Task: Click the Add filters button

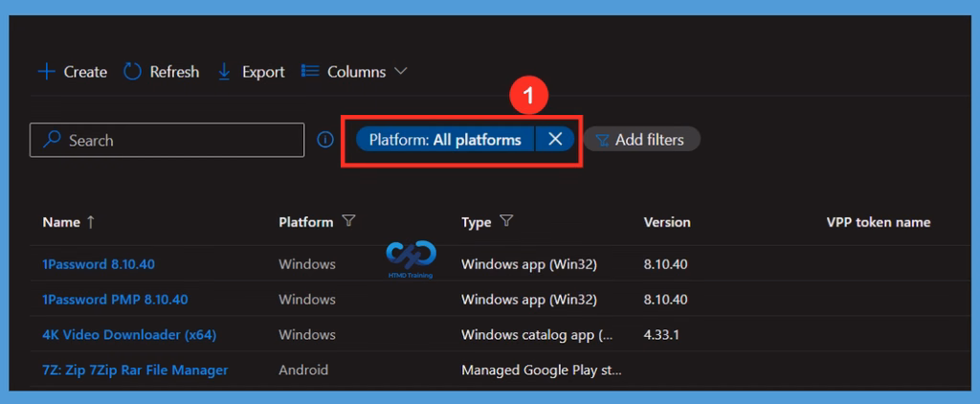Action: pos(642,140)
